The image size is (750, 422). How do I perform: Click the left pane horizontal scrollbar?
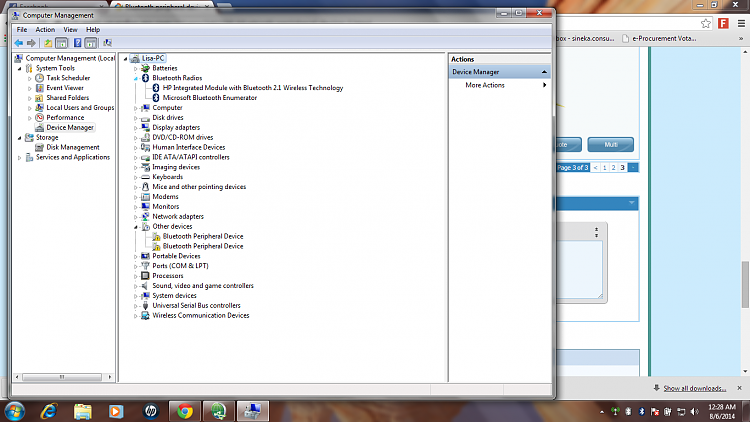pyautogui.click(x=62, y=377)
